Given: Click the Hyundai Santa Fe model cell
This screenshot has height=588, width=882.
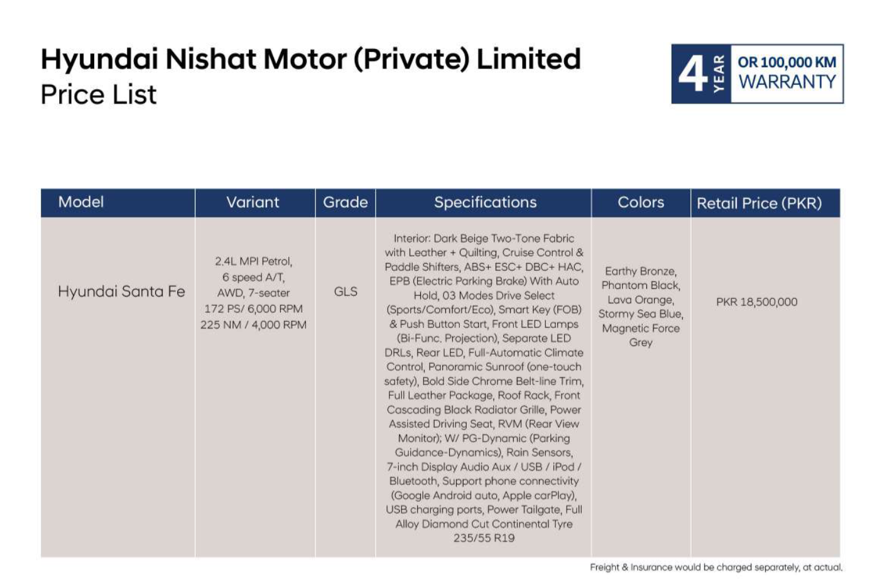Looking at the screenshot, I should pos(121,291).
